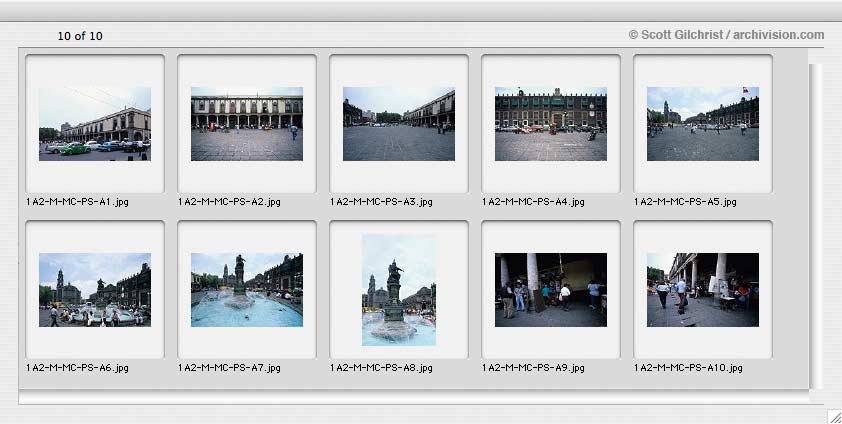Click filename 1A2-M-MC-PS-A9.jpg
Viewport: 842px width, 424px height.
(533, 368)
